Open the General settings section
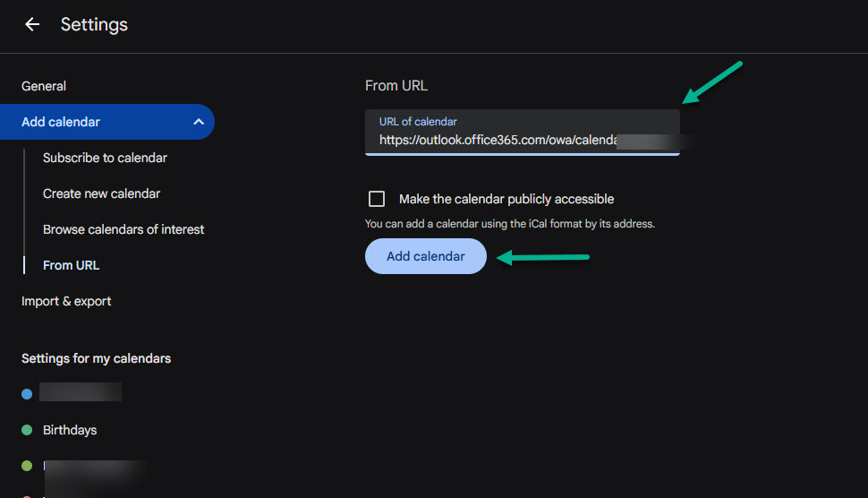This screenshot has height=498, width=868. click(x=44, y=86)
